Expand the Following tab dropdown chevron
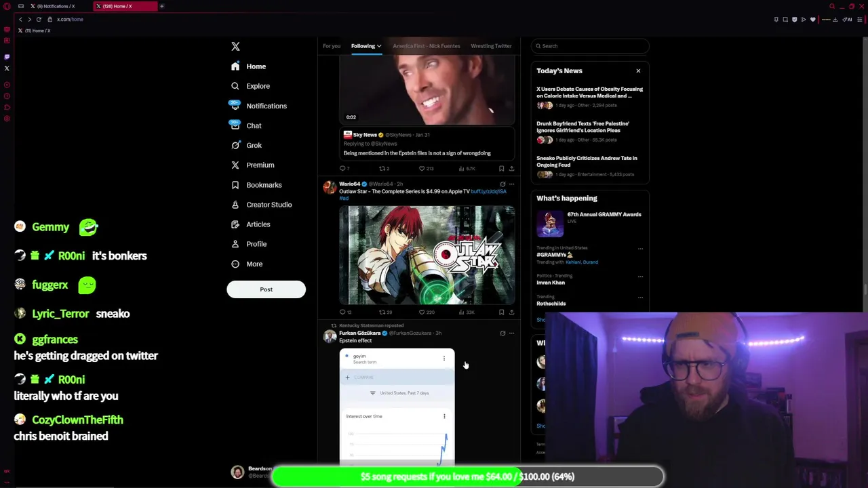The width and height of the screenshot is (868, 488). [379, 46]
